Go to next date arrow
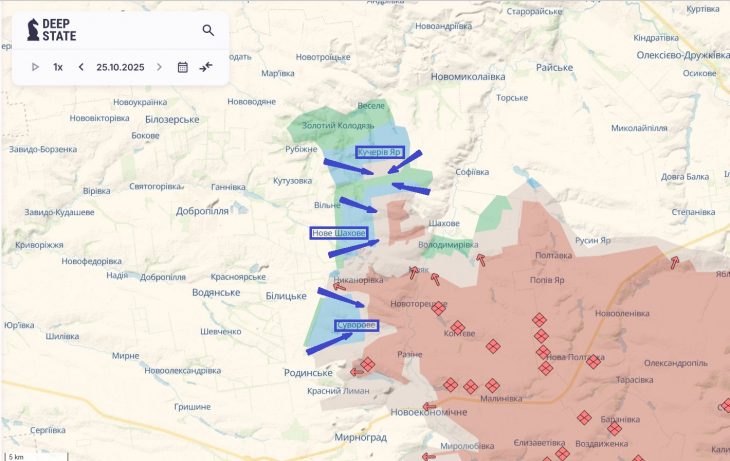 (x=159, y=67)
